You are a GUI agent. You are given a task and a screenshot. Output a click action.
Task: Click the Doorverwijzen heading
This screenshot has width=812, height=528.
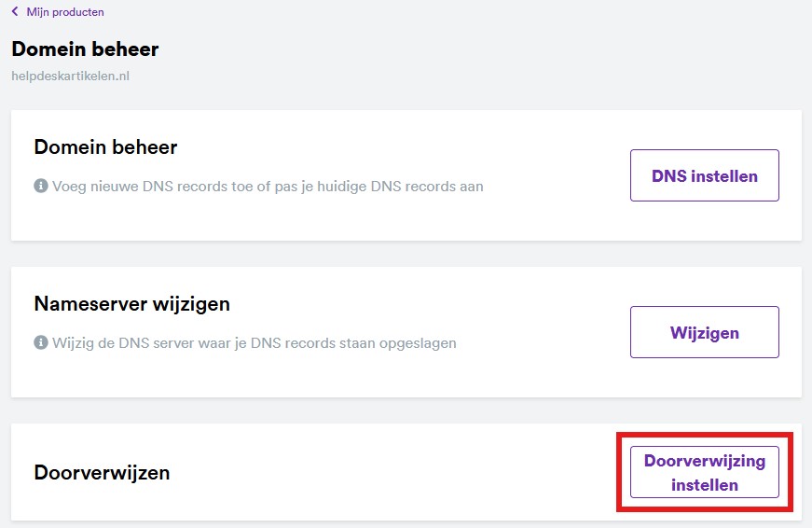pyautogui.click(x=102, y=473)
